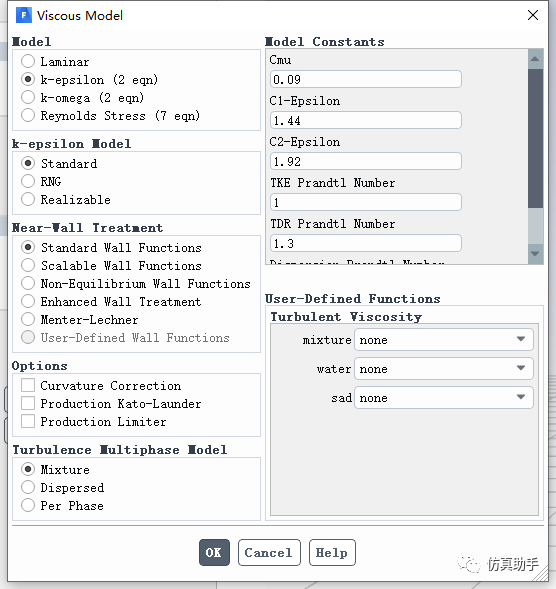Choose Enhanced Wall Treatment
This screenshot has height=589, width=556.
(28, 302)
